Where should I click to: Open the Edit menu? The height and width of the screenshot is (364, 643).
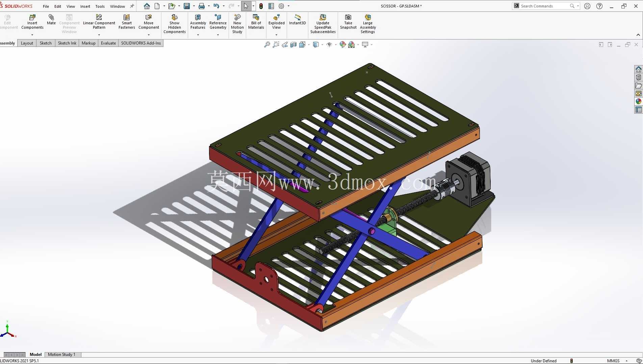[58, 6]
